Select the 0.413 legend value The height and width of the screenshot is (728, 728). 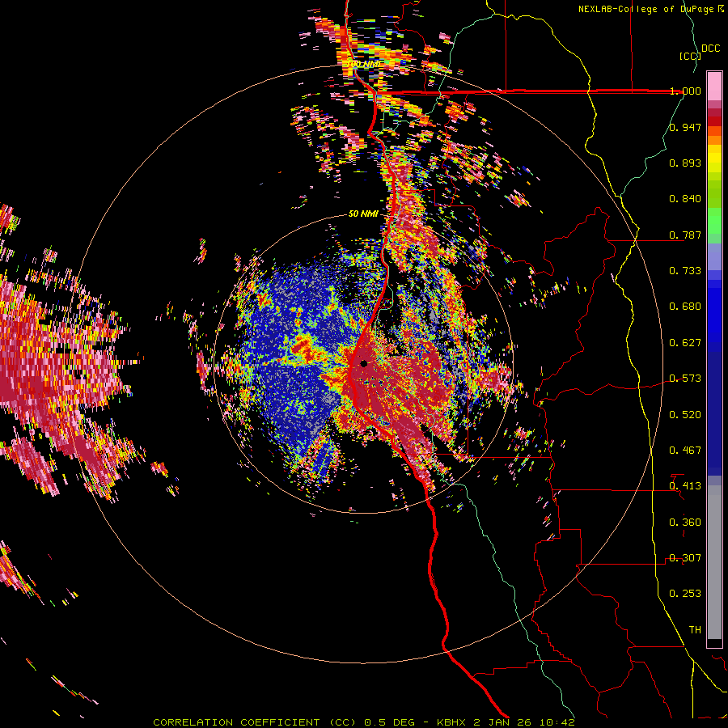pyautogui.click(x=685, y=485)
